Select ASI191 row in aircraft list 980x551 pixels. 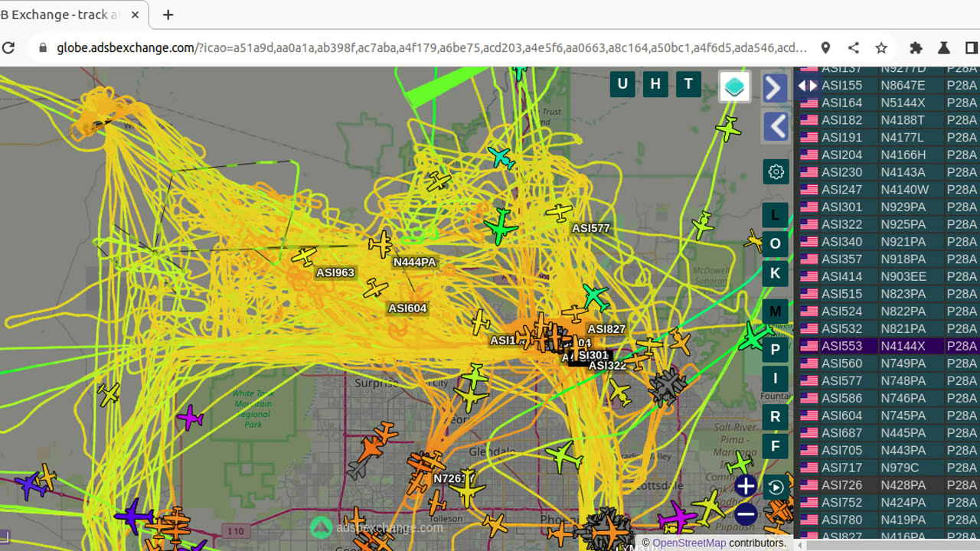tap(888, 138)
